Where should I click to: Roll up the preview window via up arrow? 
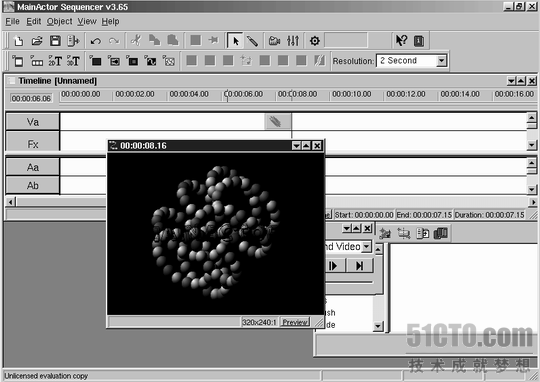pyautogui.click(x=306, y=146)
